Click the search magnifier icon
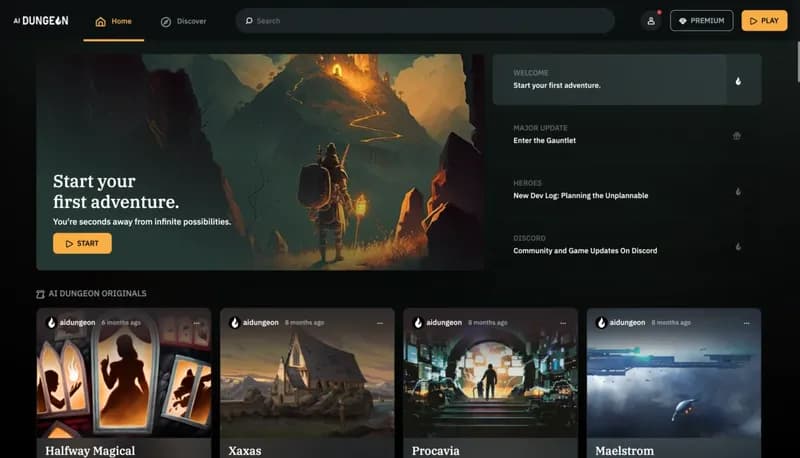 click(x=249, y=21)
